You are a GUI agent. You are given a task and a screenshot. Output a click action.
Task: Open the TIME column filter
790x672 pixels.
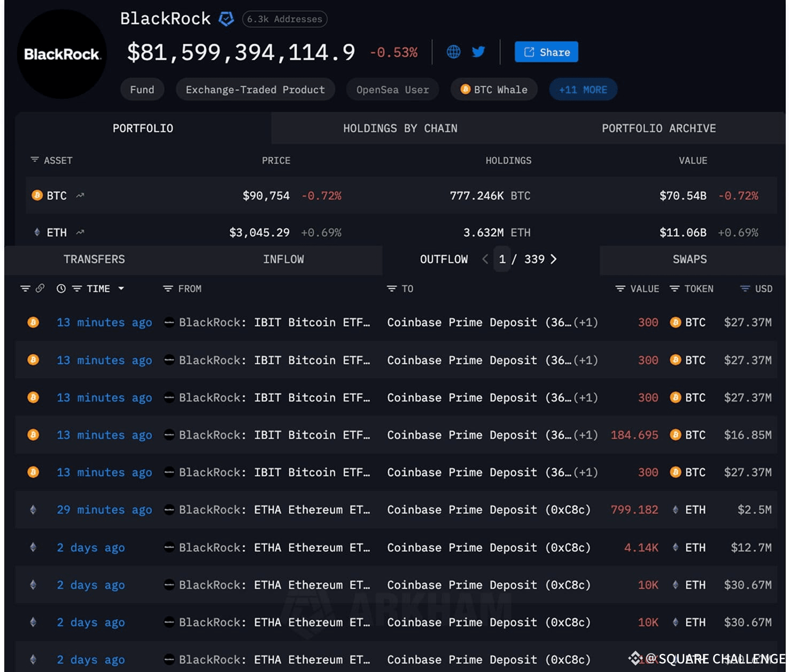[77, 288]
